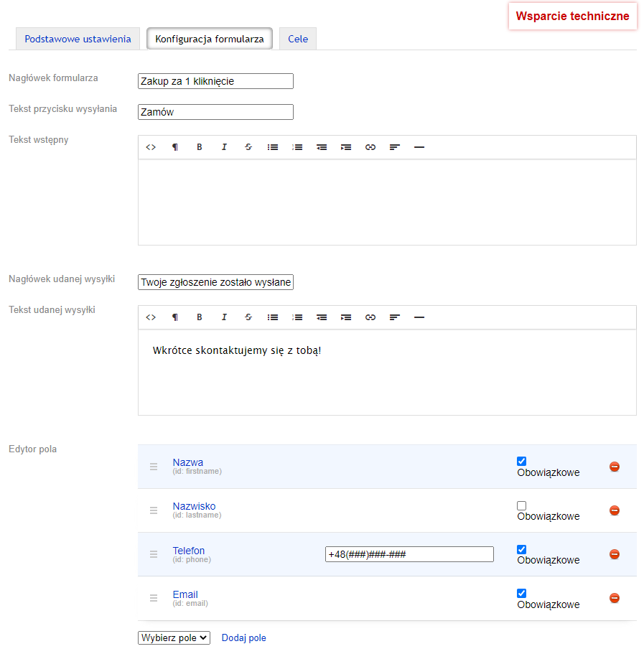Switch to Podstawowe ustawienia tab
This screenshot has height=654, width=644.
pos(78,39)
